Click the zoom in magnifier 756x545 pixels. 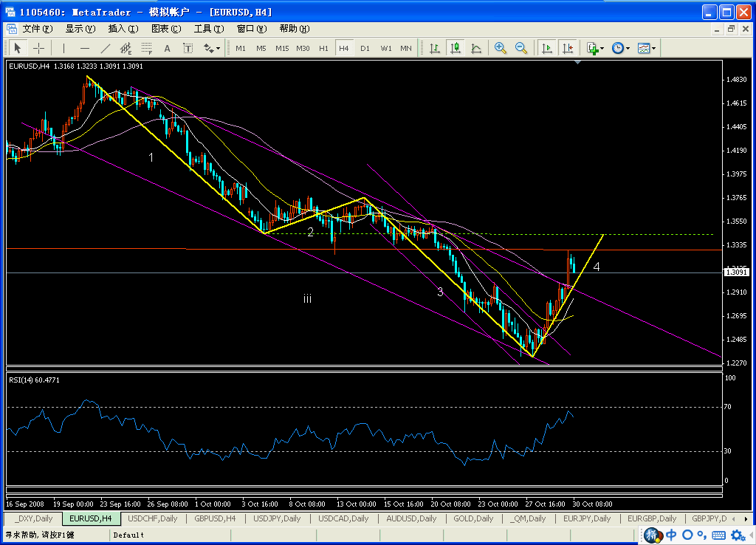(500, 48)
